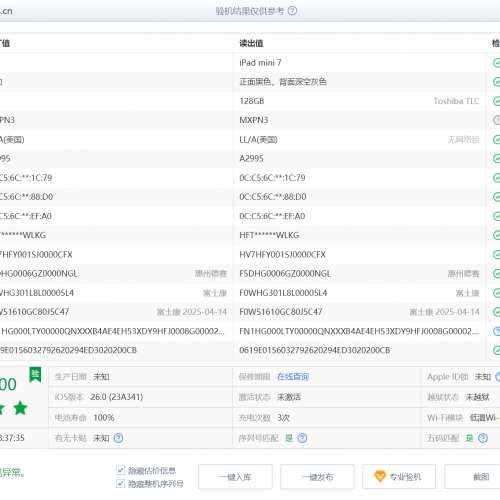This screenshot has width=500, height=500.
Task: Click check icon in HV7HFY001SJ0000CFX row
Action: point(496,255)
